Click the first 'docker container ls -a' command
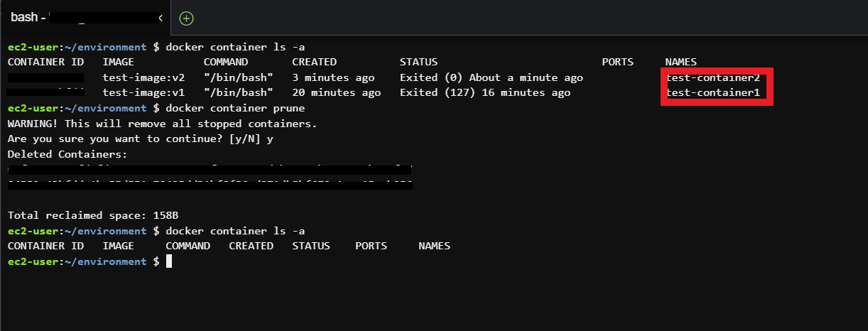Viewport: 868px width, 331px height. pos(235,47)
